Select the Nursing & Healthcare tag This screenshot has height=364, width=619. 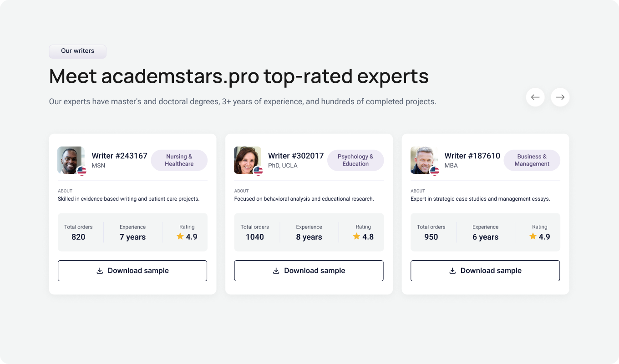[179, 160]
